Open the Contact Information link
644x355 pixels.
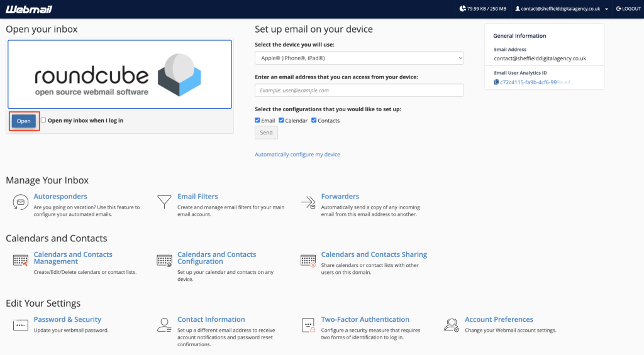click(211, 319)
